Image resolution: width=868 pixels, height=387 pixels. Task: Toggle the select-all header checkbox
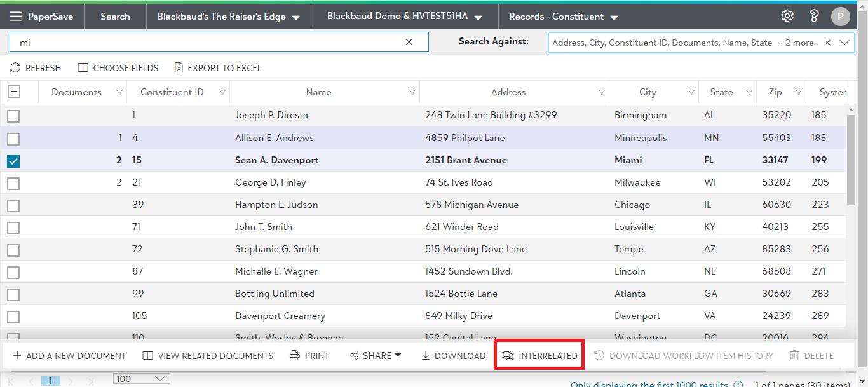[13, 92]
